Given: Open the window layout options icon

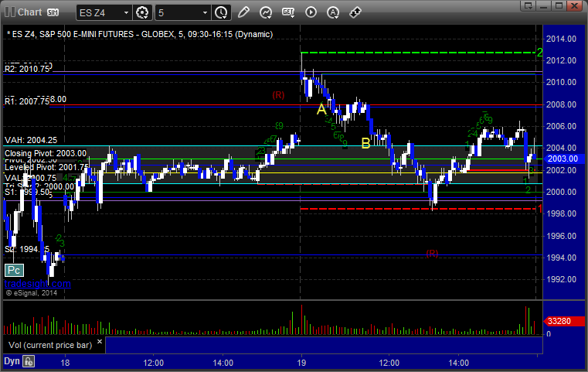Looking at the screenshot, I should [x=529, y=5].
